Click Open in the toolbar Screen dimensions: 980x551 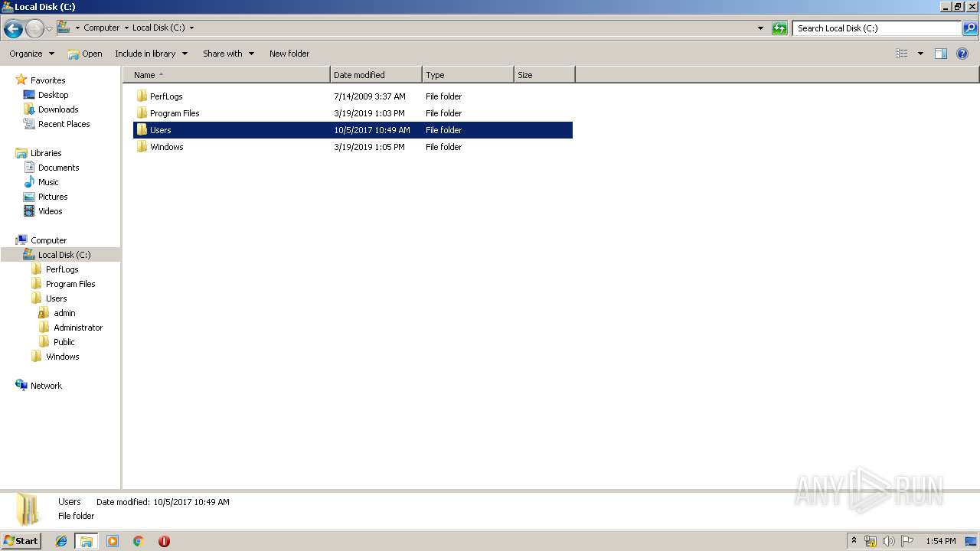coord(84,54)
